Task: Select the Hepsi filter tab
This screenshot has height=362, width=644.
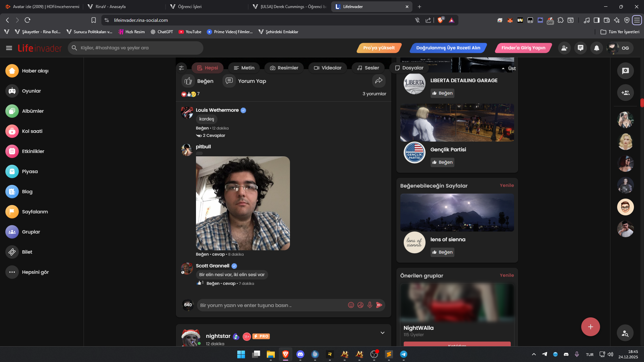Action: (x=207, y=68)
